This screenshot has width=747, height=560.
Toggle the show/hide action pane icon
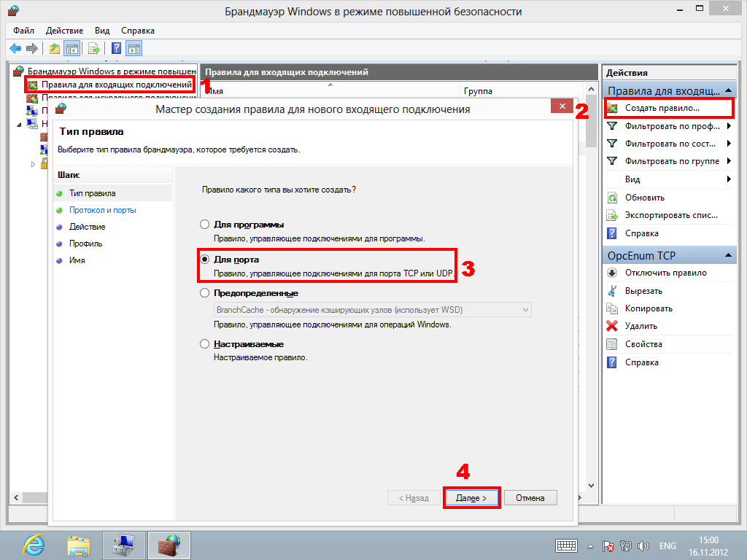tap(134, 48)
